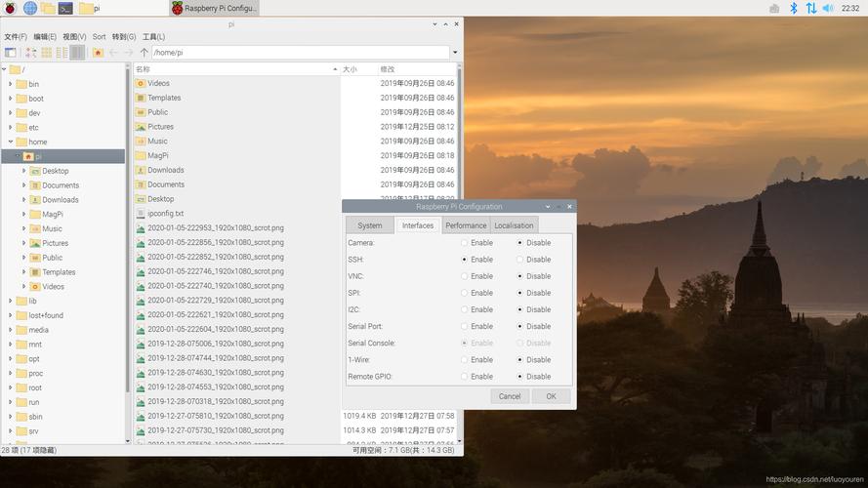Click the Bluetooth tray icon
This screenshot has width=868, height=488.
pyautogui.click(x=794, y=8)
